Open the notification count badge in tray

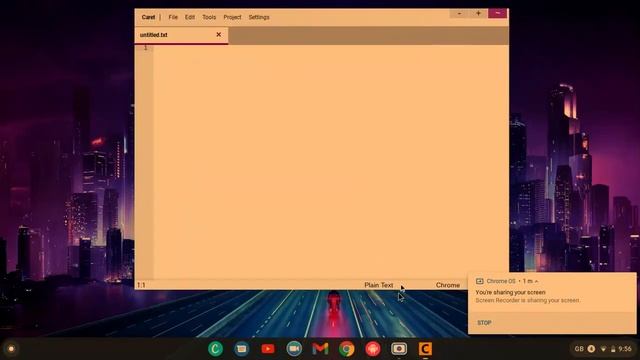coord(591,349)
